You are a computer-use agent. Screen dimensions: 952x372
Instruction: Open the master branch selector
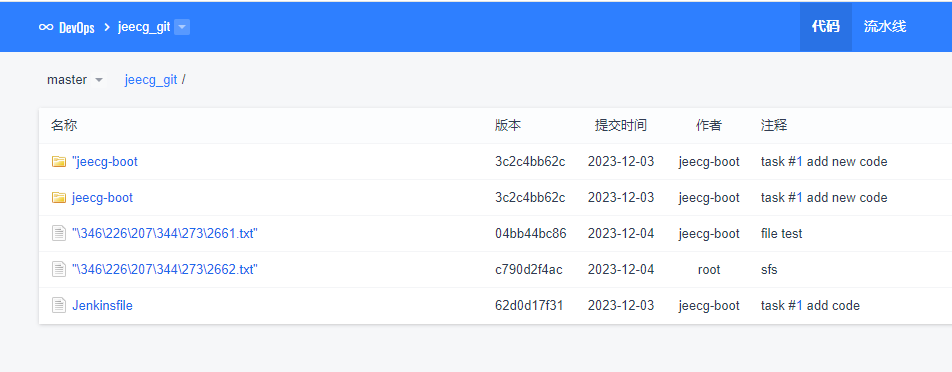pos(75,79)
